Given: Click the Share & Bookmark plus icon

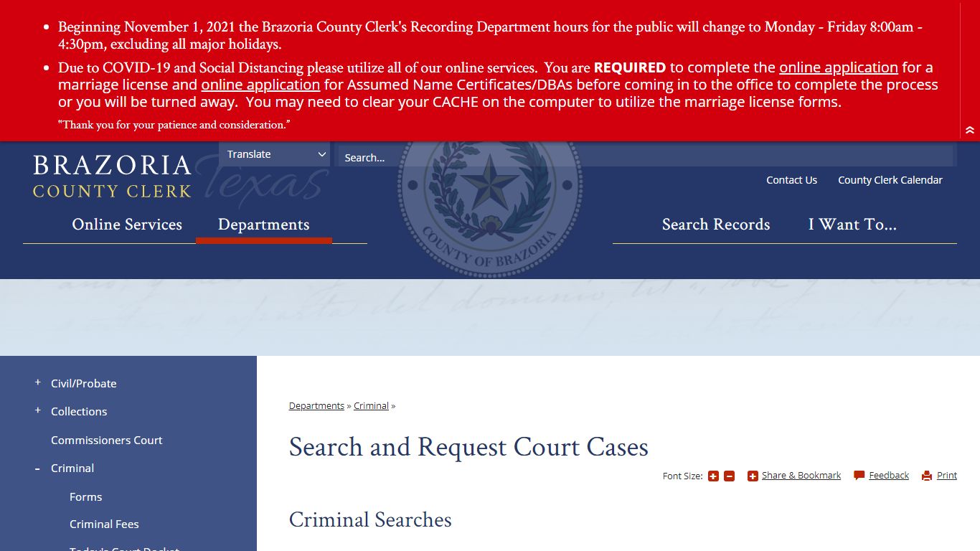Looking at the screenshot, I should [x=753, y=476].
